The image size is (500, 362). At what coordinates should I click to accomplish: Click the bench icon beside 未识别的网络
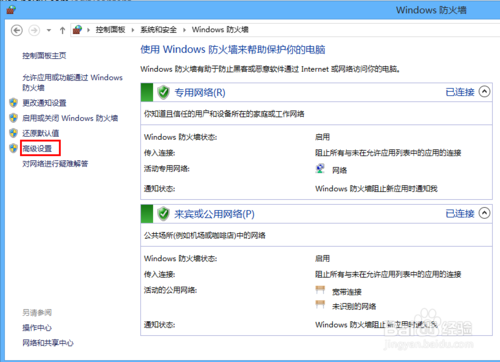[320, 304]
